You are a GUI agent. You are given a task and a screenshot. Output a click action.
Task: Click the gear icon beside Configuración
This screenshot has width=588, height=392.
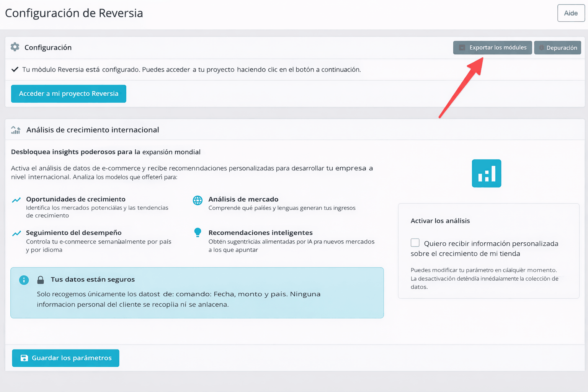click(x=15, y=47)
